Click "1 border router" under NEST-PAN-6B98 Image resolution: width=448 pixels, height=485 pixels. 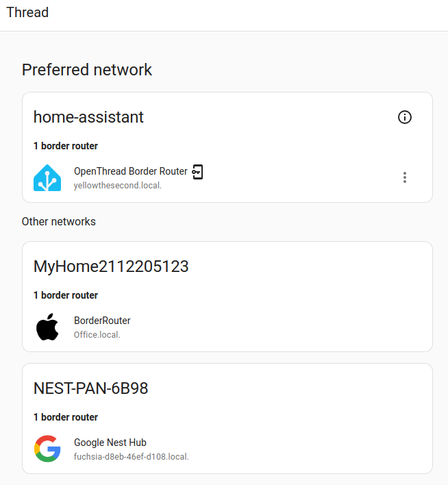coord(66,417)
